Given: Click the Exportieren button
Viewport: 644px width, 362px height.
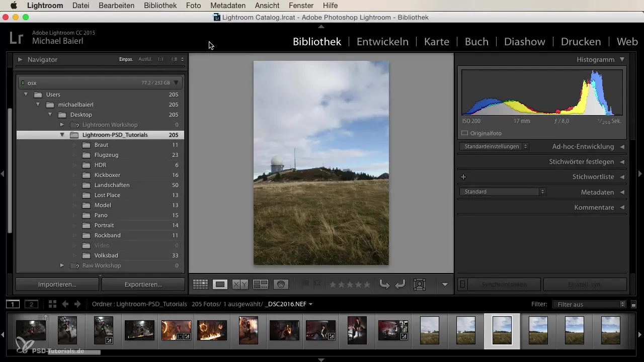Looking at the screenshot, I should (143, 285).
